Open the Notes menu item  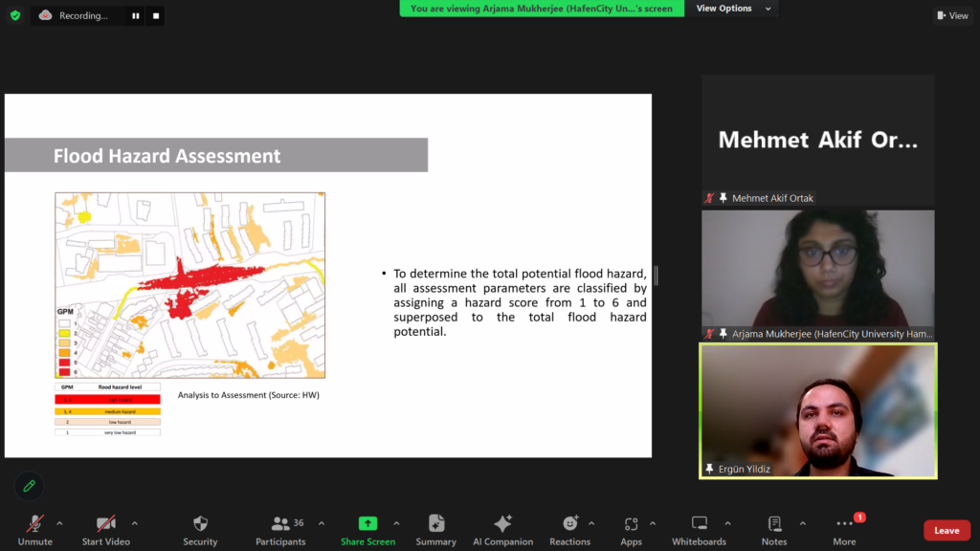pos(774,529)
